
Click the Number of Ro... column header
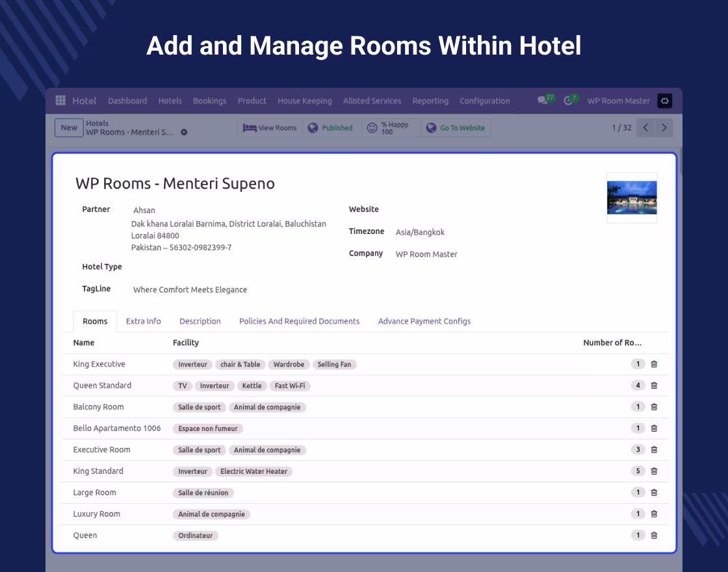click(612, 343)
